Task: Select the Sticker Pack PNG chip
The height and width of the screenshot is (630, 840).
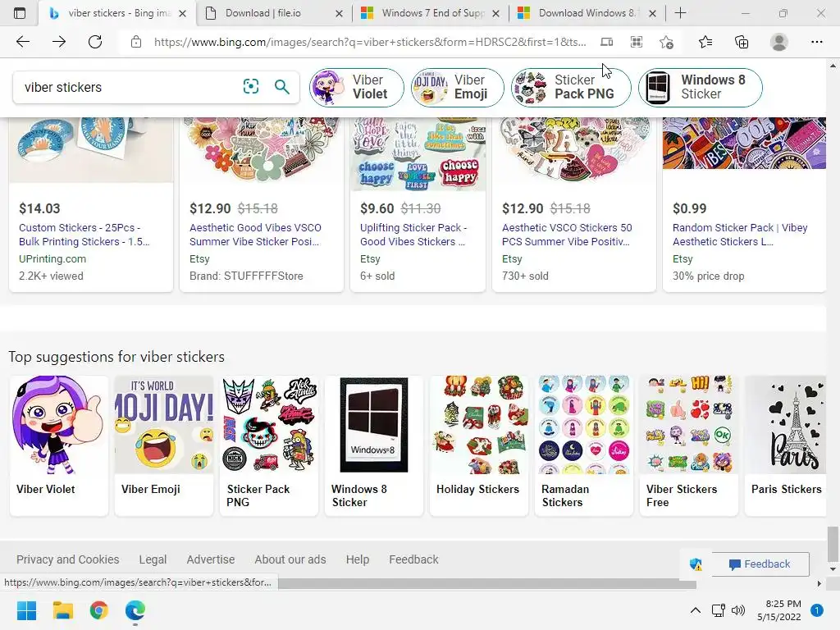Action: pos(571,87)
